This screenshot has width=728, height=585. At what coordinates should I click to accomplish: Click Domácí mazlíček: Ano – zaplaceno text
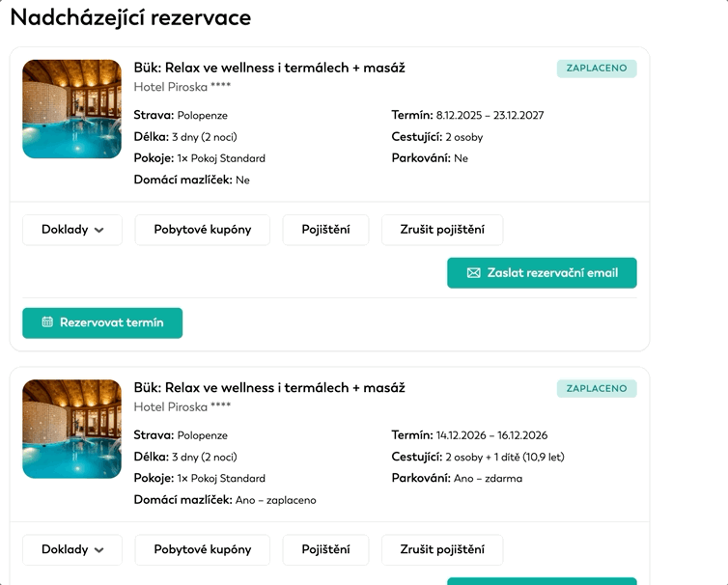[x=225, y=500]
